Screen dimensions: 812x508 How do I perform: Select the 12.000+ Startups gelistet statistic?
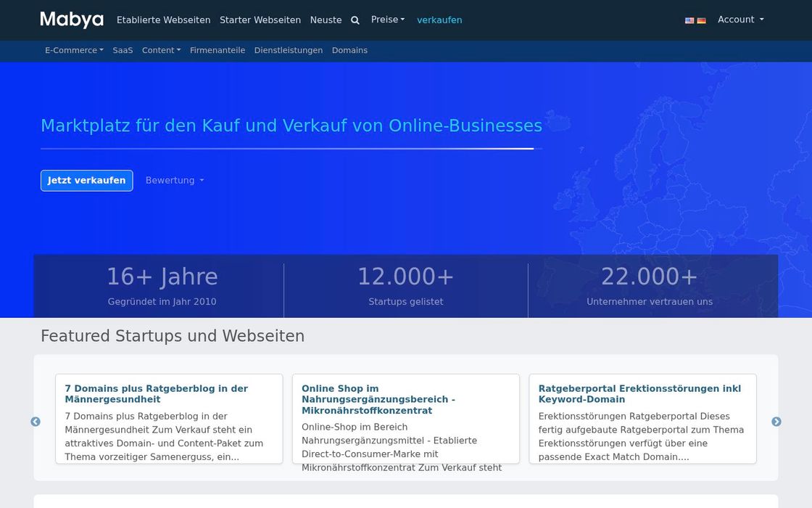coord(406,286)
